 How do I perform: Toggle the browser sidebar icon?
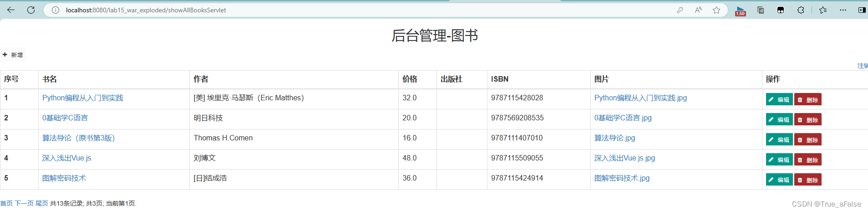[862, 10]
